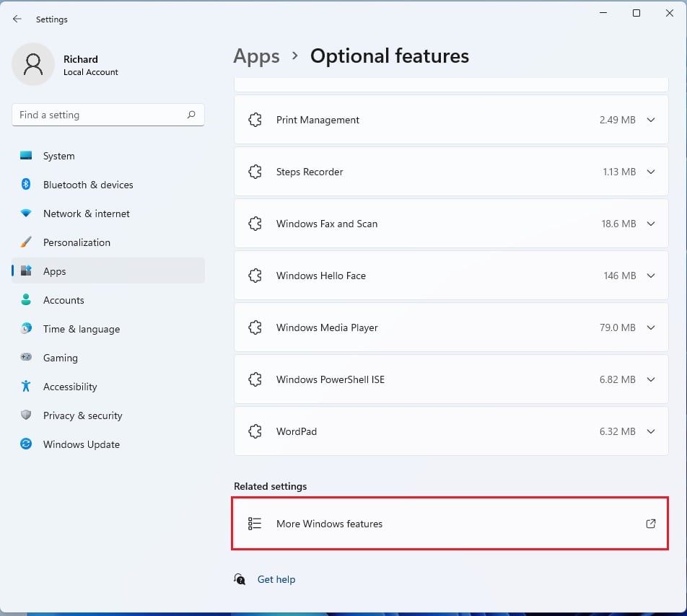Click the WordPad feature icon
The width and height of the screenshot is (687, 616).
pyautogui.click(x=255, y=431)
